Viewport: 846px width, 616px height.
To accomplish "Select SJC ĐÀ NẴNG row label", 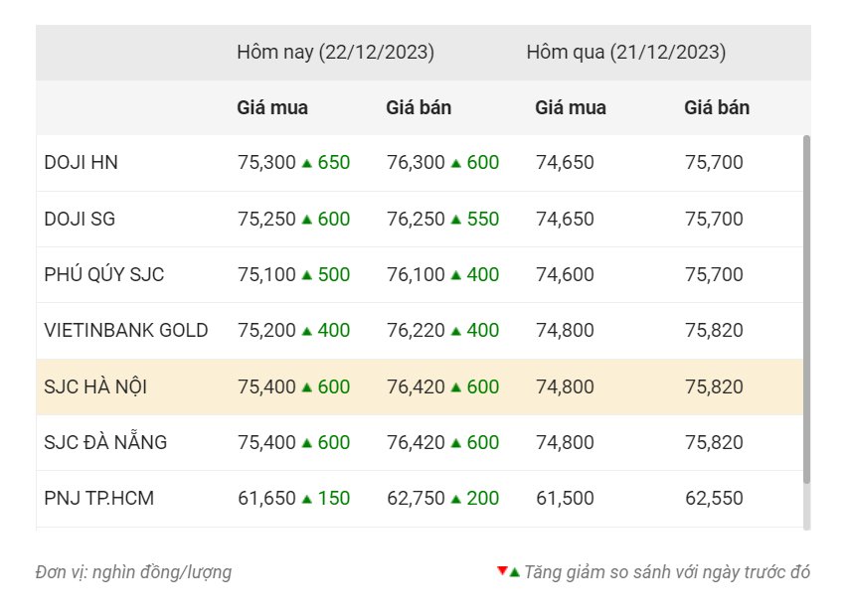I will pos(105,442).
